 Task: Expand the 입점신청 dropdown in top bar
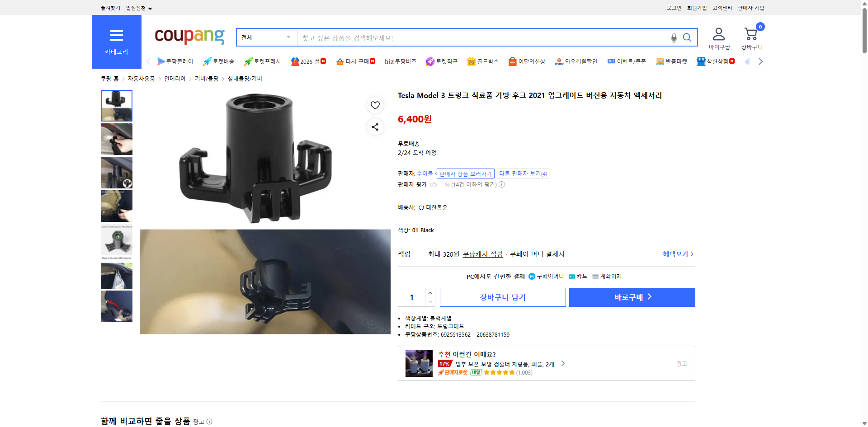(x=138, y=8)
